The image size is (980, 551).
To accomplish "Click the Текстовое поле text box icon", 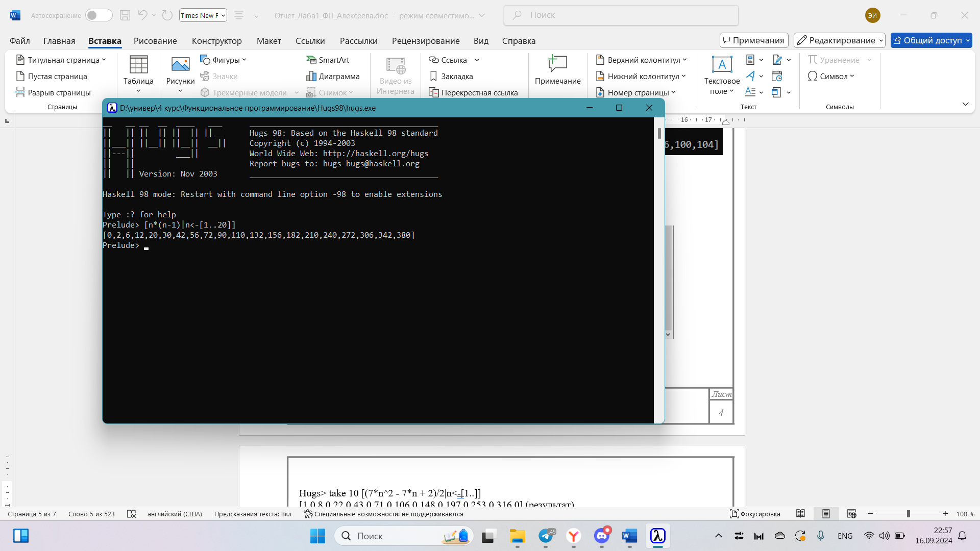I will pyautogui.click(x=722, y=64).
